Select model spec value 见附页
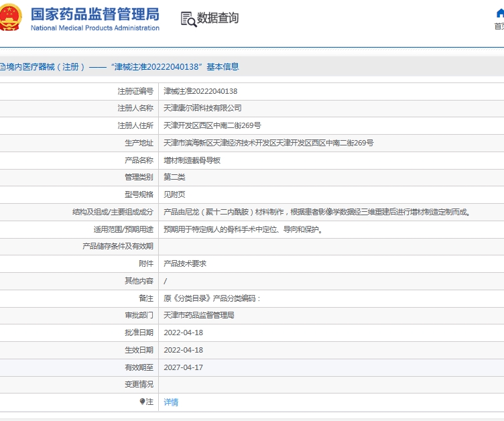 pyautogui.click(x=174, y=194)
